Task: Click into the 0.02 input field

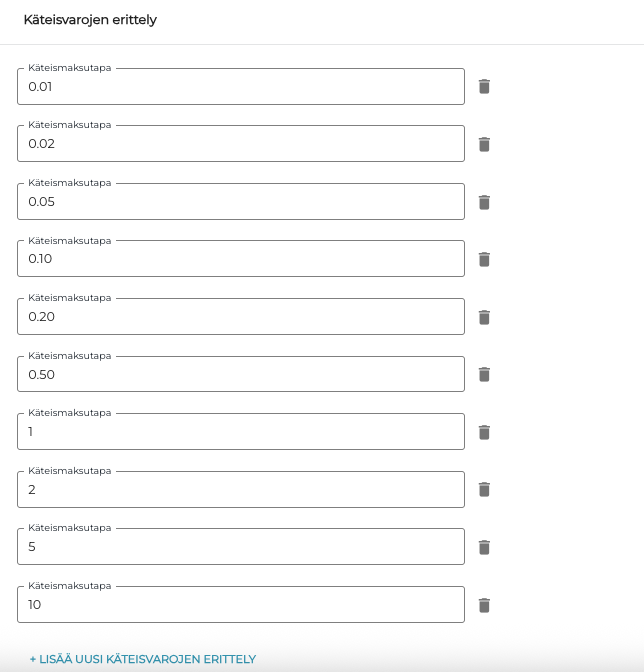Action: tap(240, 144)
